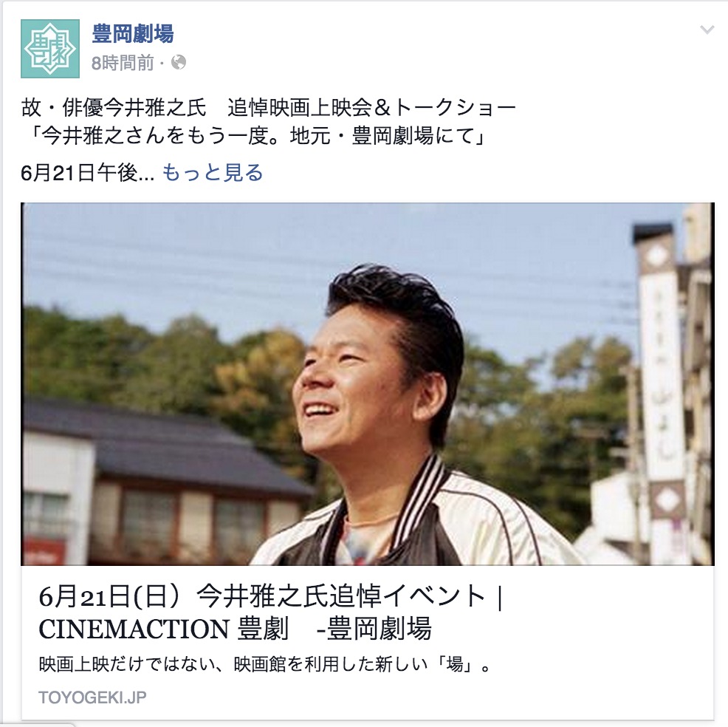Open the 6月21日(日) 今井雅之氏追悼イベント headline
This screenshot has width=728, height=727.
271,596
